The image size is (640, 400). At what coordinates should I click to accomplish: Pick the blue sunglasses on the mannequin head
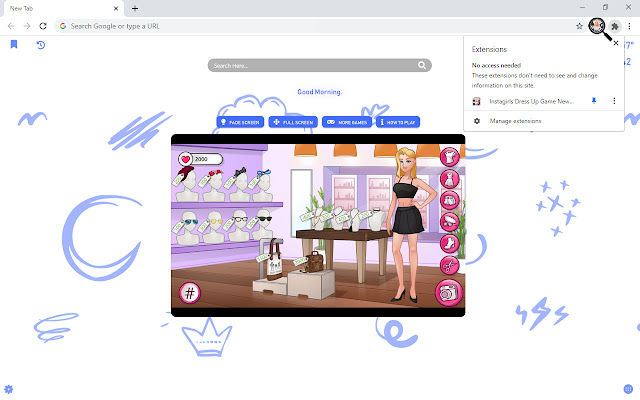pyautogui.click(x=190, y=222)
